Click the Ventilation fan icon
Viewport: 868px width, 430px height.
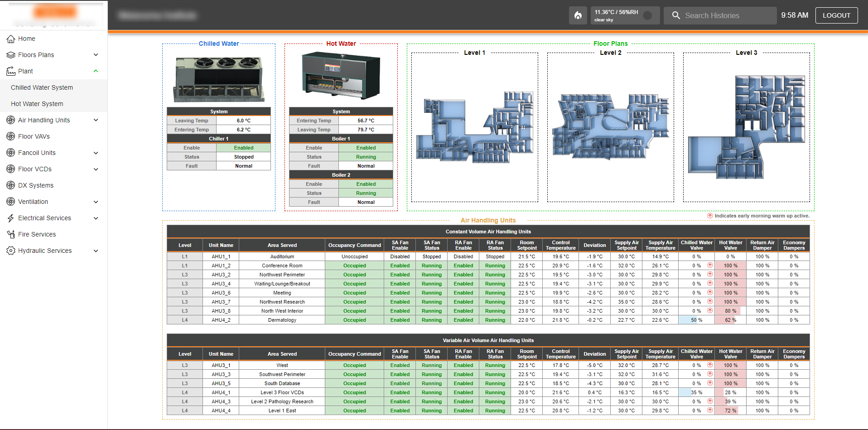click(x=11, y=202)
